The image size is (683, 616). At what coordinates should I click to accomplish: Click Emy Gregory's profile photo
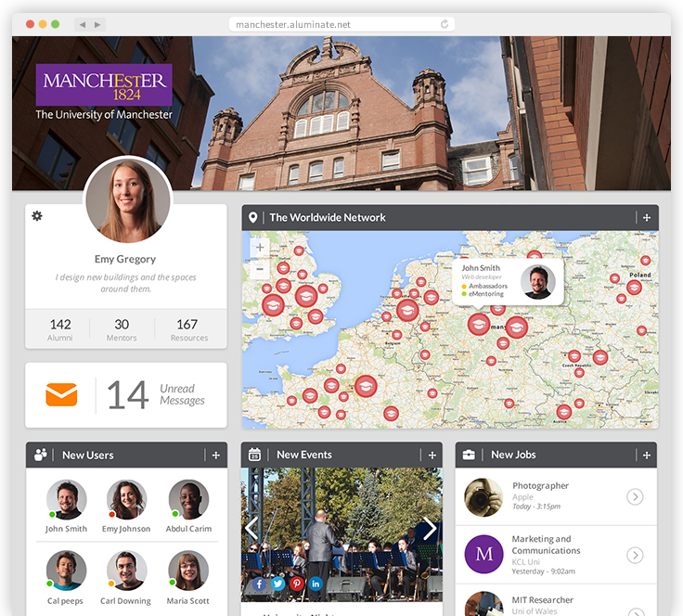[x=128, y=200]
